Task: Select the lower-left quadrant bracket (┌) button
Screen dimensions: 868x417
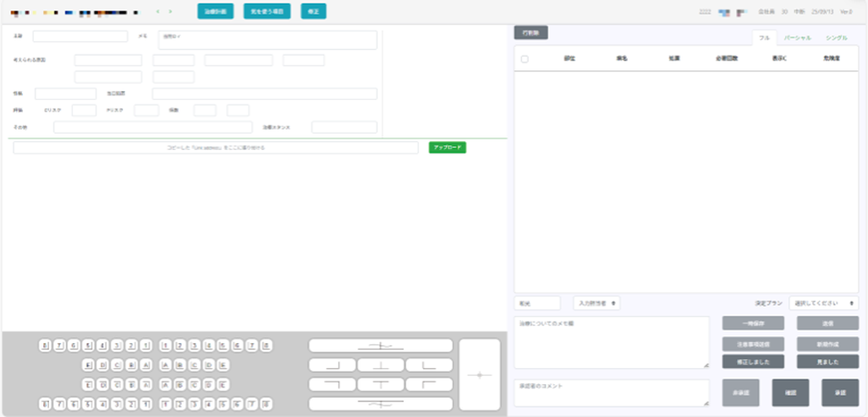Action: [x=429, y=384]
